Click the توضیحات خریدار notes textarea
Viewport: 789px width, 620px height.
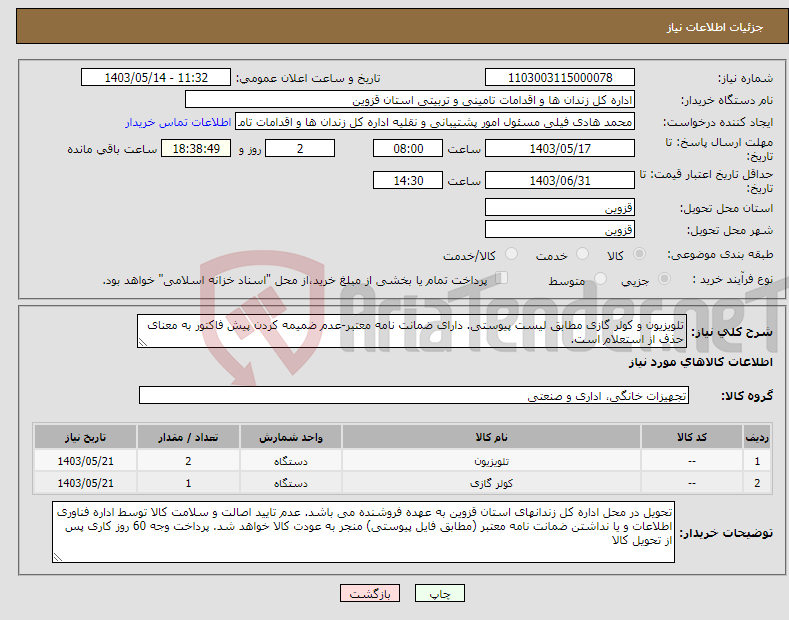pyautogui.click(x=363, y=532)
